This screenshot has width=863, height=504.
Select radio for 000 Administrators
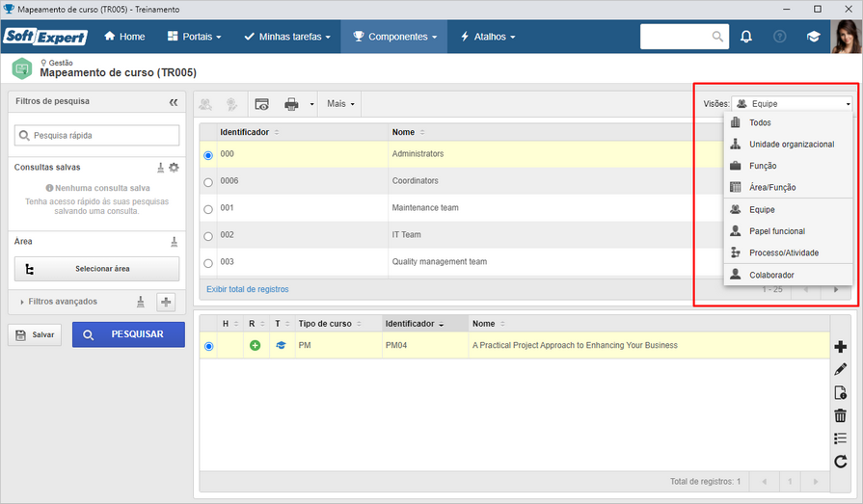click(x=208, y=155)
